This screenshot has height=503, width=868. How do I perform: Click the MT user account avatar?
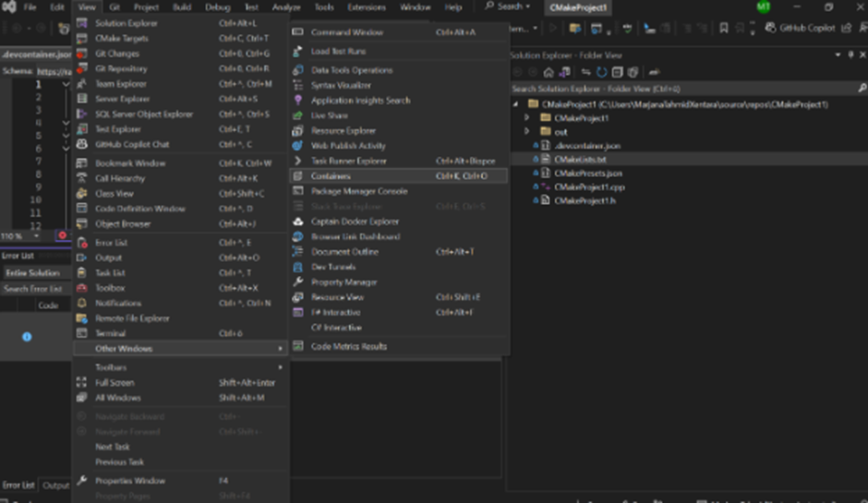tap(763, 7)
